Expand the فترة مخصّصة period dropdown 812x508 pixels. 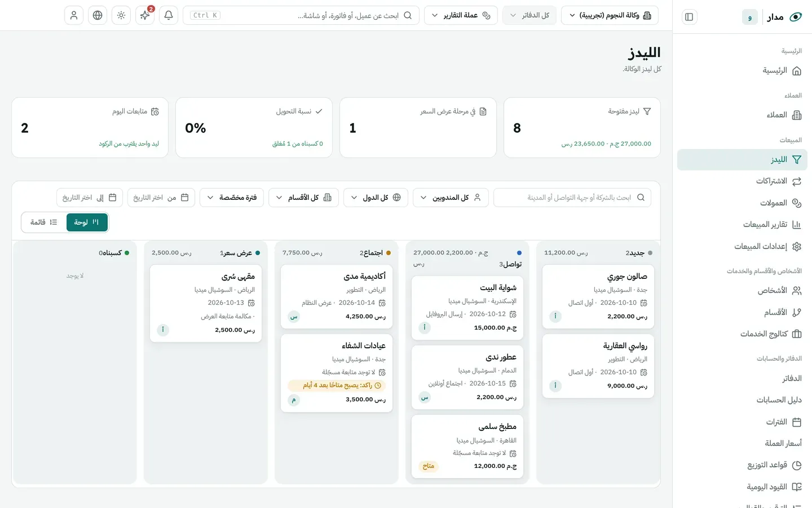point(232,198)
